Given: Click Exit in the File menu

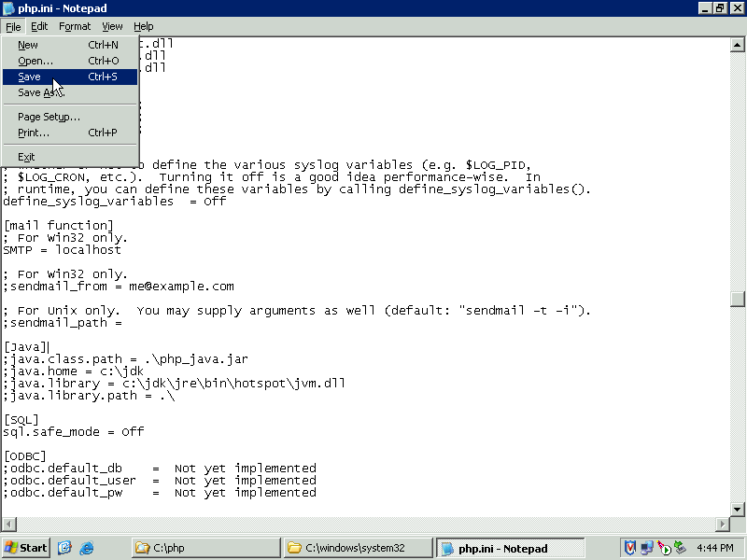Looking at the screenshot, I should [26, 157].
